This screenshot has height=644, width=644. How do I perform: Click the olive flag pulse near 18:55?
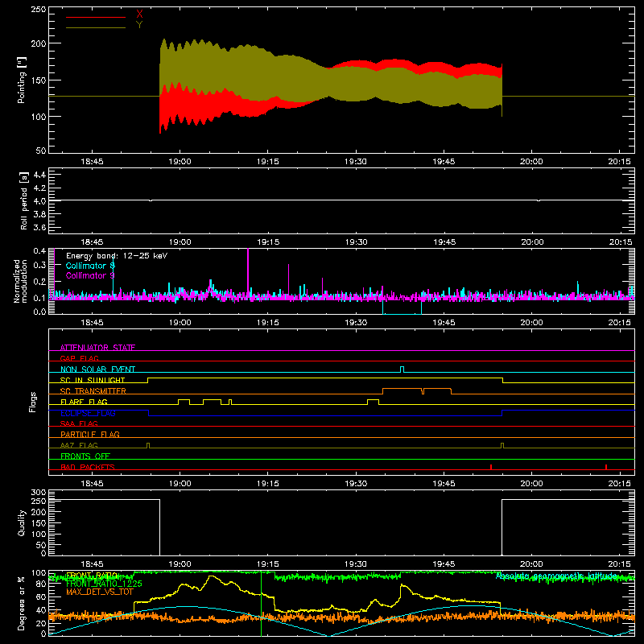tap(148, 445)
